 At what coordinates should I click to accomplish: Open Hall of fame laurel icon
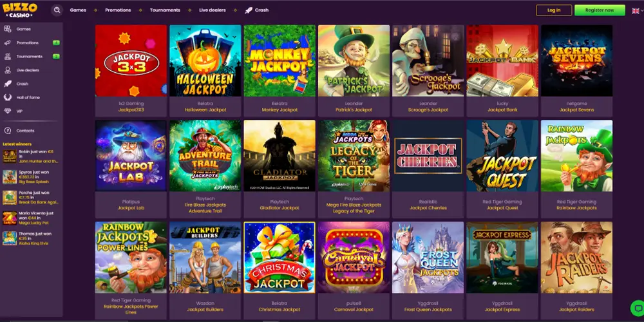point(7,97)
